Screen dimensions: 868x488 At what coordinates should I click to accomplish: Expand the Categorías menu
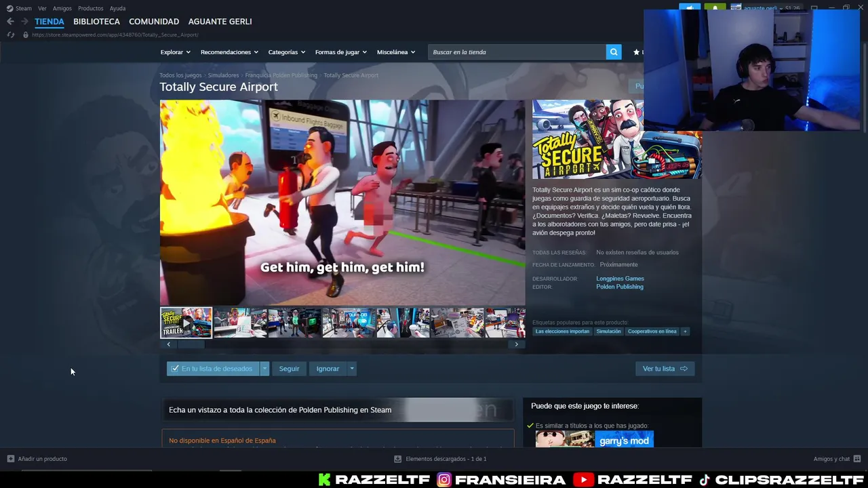click(x=286, y=52)
